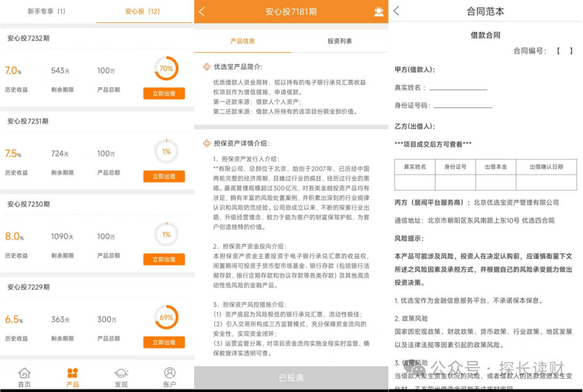This screenshot has width=583, height=392.
Task: Switch to 新手专享 (1) tab
Action: 46,11
